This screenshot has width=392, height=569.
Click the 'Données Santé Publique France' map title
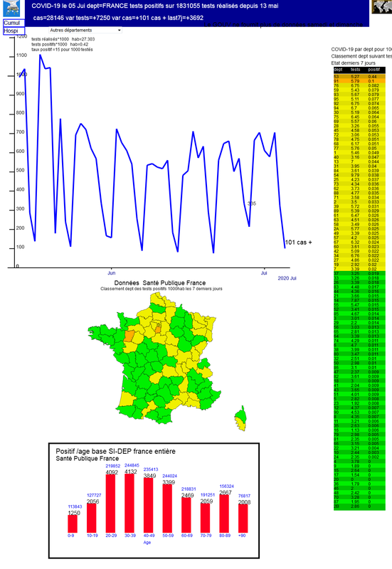pos(160,282)
